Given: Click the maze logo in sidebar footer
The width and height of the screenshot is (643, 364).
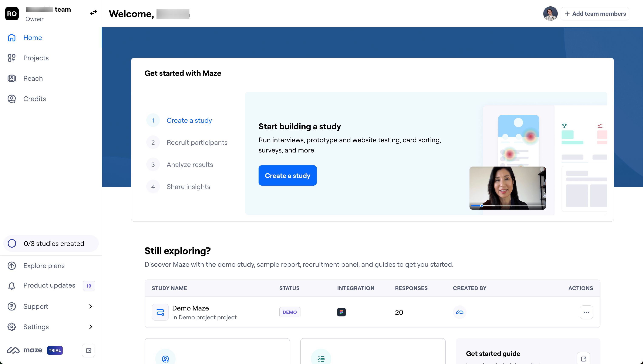Looking at the screenshot, I should (24, 350).
